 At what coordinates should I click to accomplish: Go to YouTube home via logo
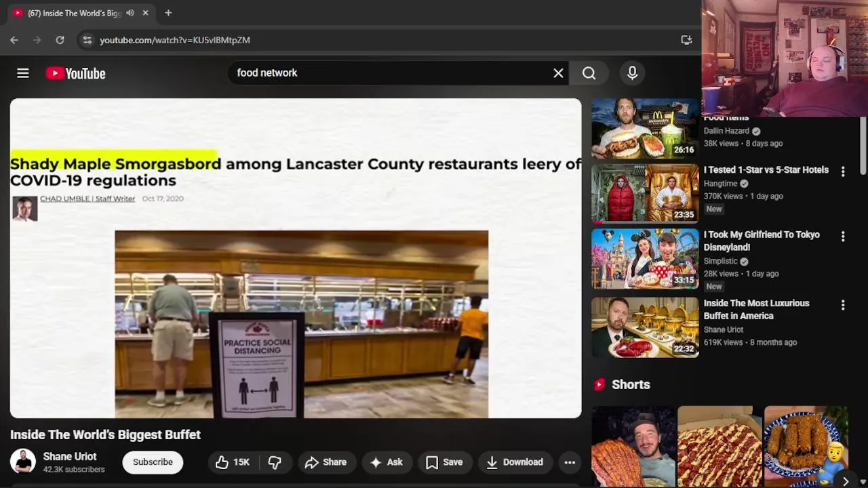(x=75, y=73)
